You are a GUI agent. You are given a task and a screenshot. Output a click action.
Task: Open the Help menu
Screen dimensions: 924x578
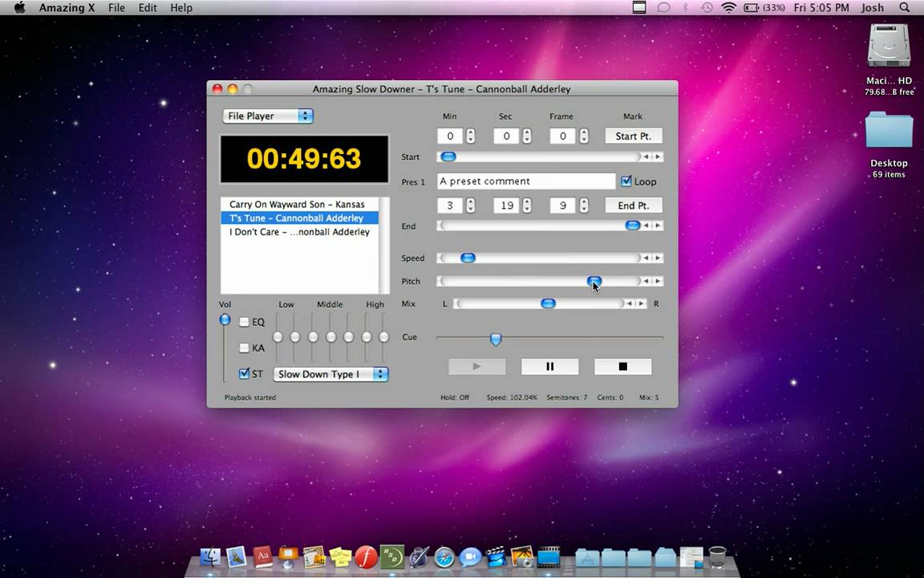[181, 8]
